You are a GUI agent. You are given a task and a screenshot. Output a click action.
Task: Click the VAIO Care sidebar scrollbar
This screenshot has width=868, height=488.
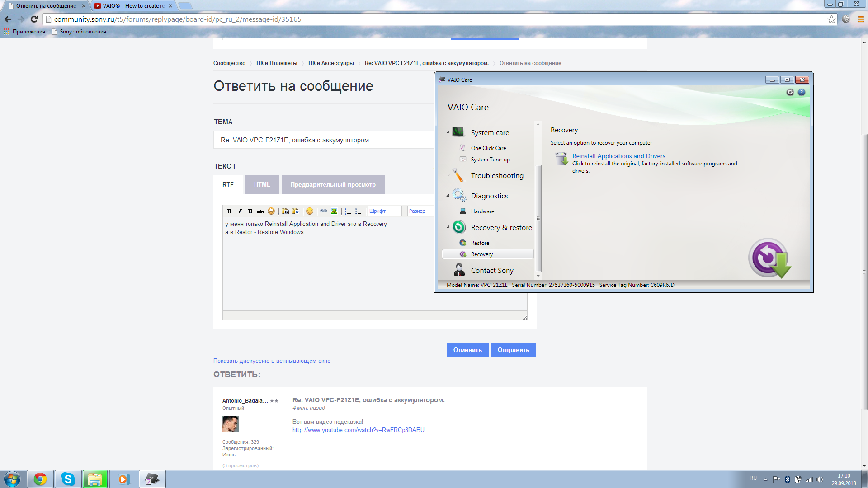coord(538,218)
